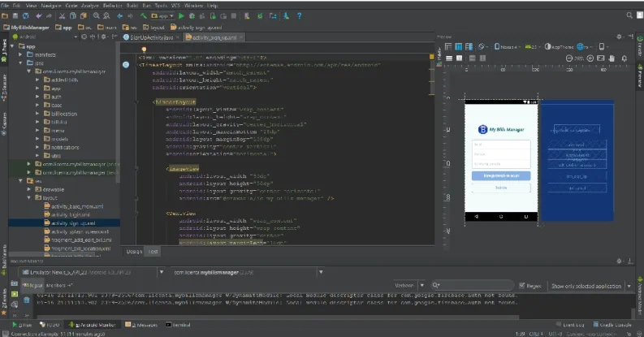This screenshot has height=337, width=644.
Task: Click the Debug app bug icon
Action: pyautogui.click(x=192, y=16)
